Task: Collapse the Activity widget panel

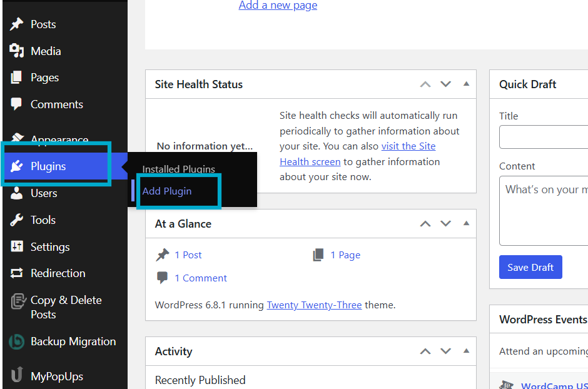Action: [x=466, y=351]
